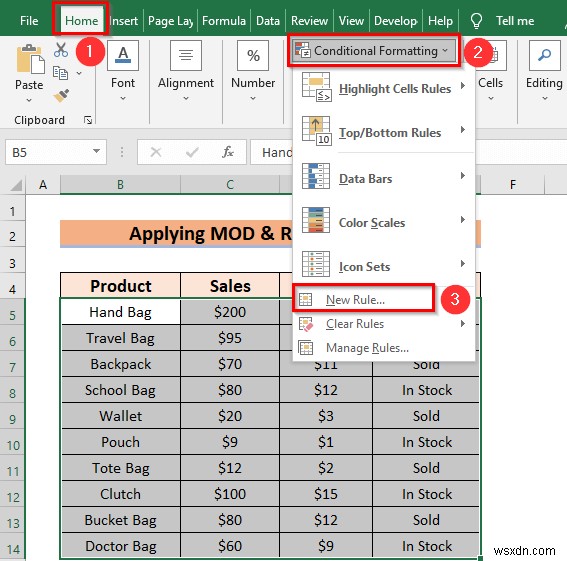Switch to the Insert ribbon tab
The image size is (567, 561).
click(124, 21)
